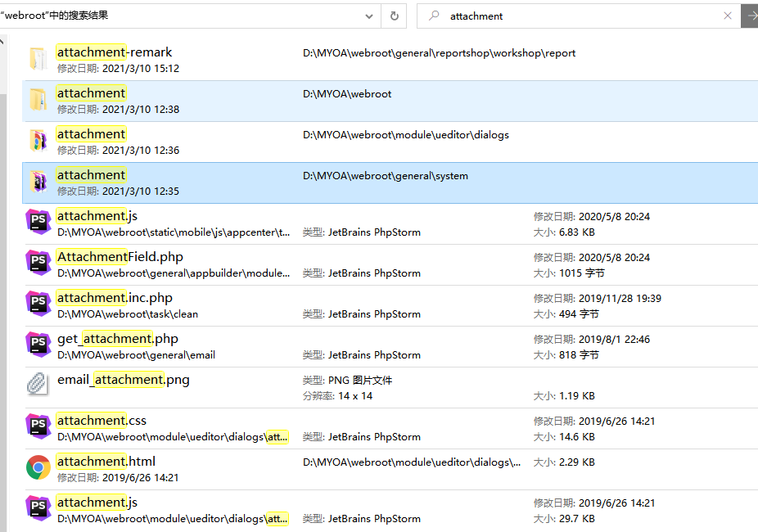Click the ueditor dialogs attachment folder icon
This screenshot has width=758, height=532.
(x=38, y=141)
